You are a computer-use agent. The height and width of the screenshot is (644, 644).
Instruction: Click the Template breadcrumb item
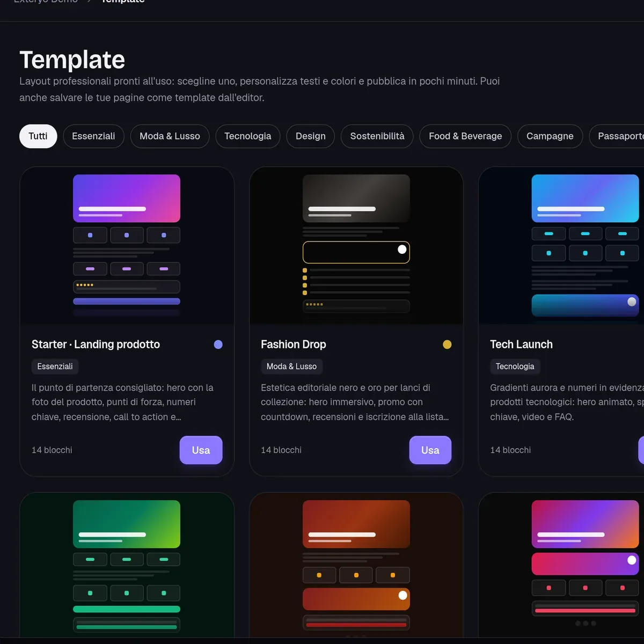[123, 2]
